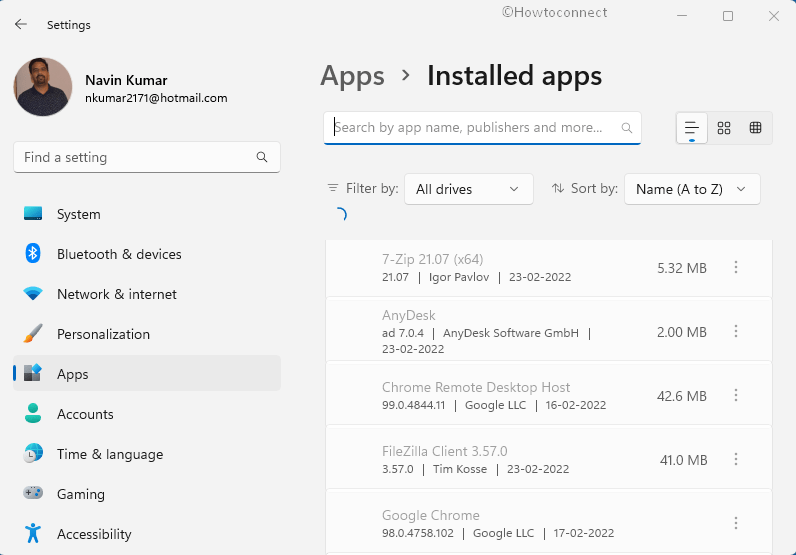The image size is (796, 555).
Task: Click the Gaming controller icon
Action: (x=33, y=493)
